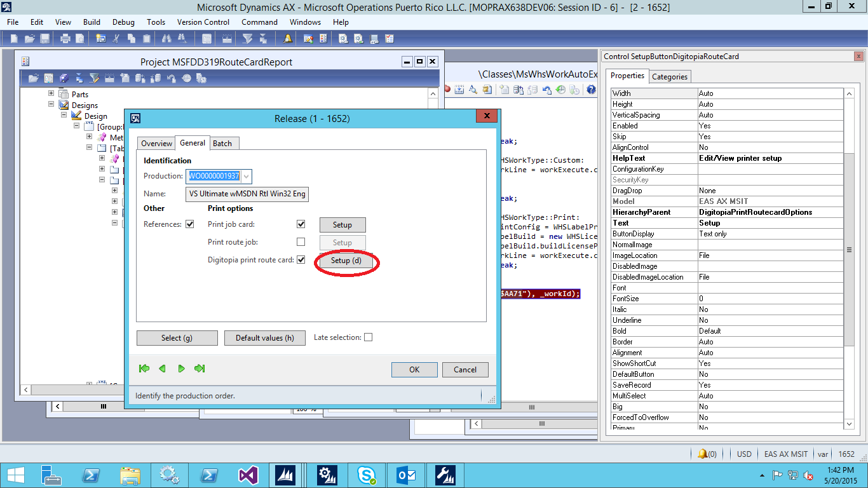Image resolution: width=868 pixels, height=488 pixels.
Task: Click the Undo icon in the code editor toolbar
Action: coord(547,89)
